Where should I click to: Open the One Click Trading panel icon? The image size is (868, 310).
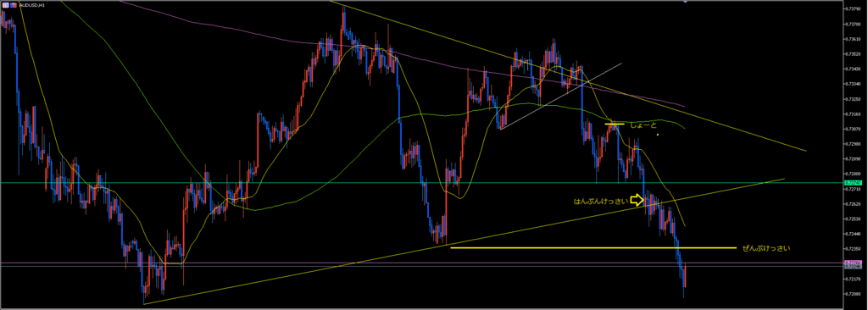[x=6, y=5]
